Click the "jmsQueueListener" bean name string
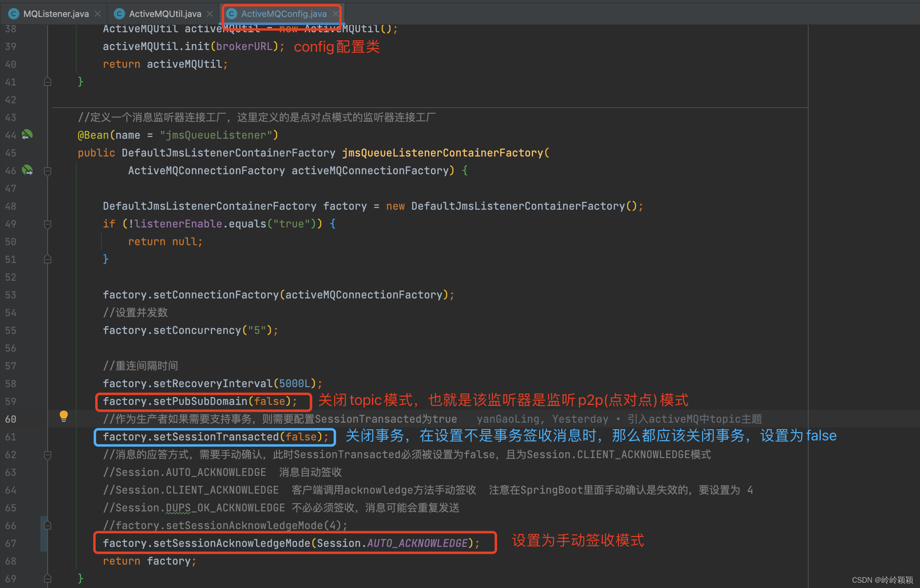The image size is (920, 588). (x=216, y=135)
